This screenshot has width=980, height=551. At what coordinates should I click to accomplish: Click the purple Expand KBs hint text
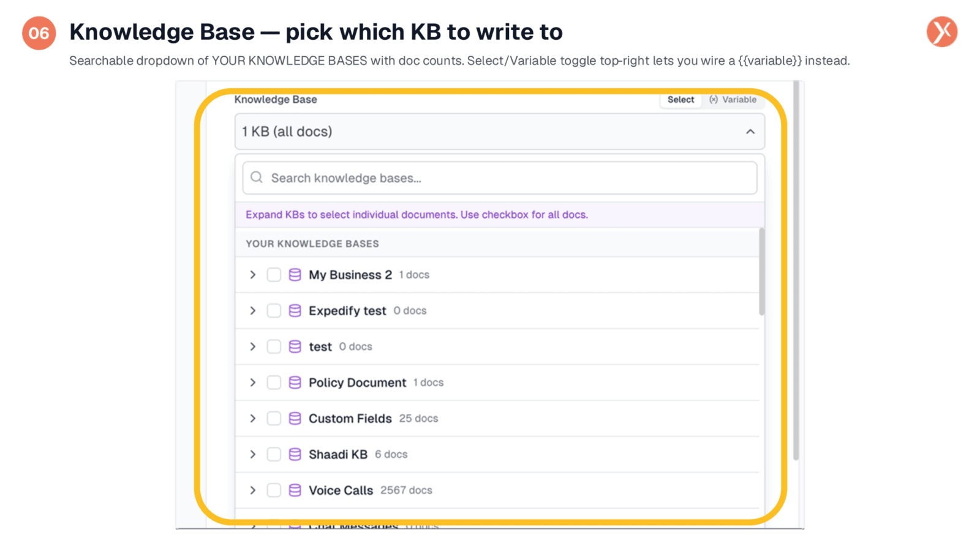417,215
